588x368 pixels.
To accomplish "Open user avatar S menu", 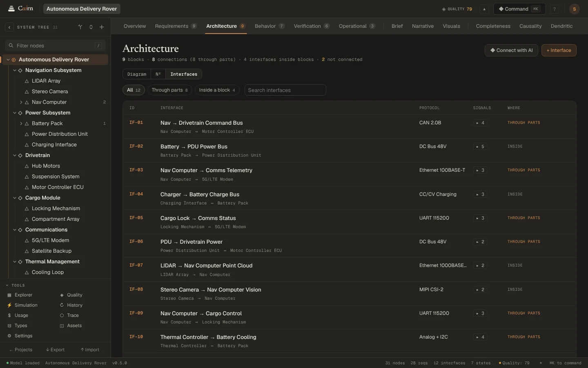I will [574, 9].
